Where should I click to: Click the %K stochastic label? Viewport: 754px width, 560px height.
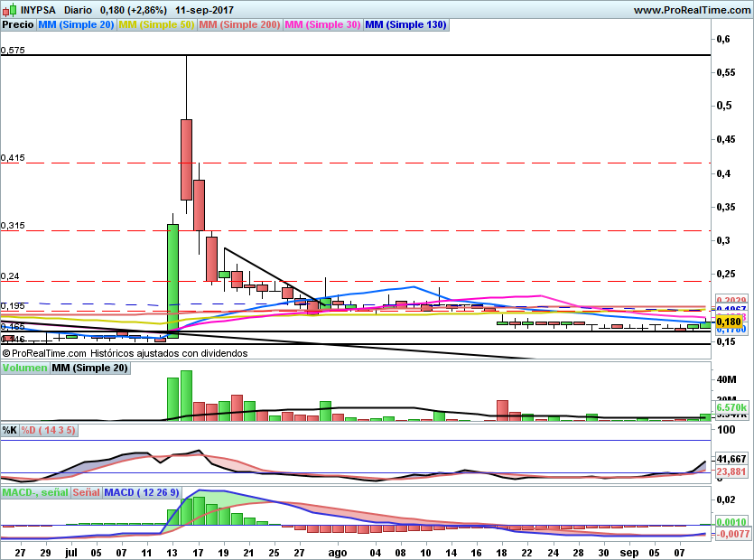click(10, 430)
